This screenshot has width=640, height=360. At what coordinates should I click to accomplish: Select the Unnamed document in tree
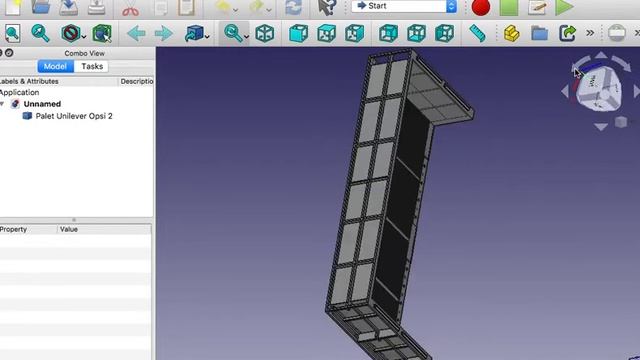(x=42, y=104)
